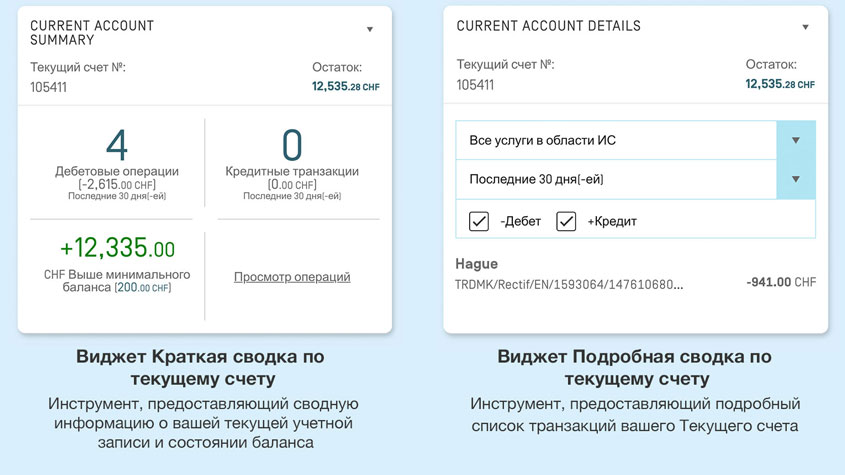845x475 pixels.
Task: Click the credit transactions count 0
Action: (292, 146)
